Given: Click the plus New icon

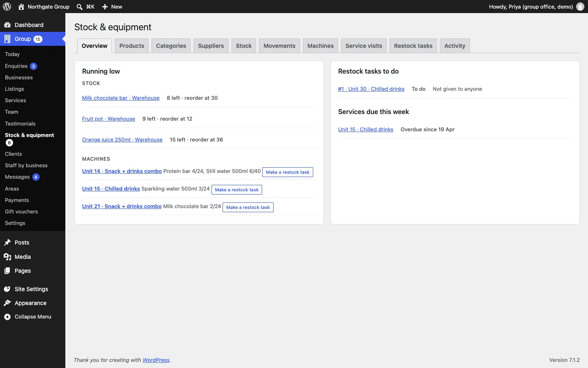Looking at the screenshot, I should click(105, 7).
